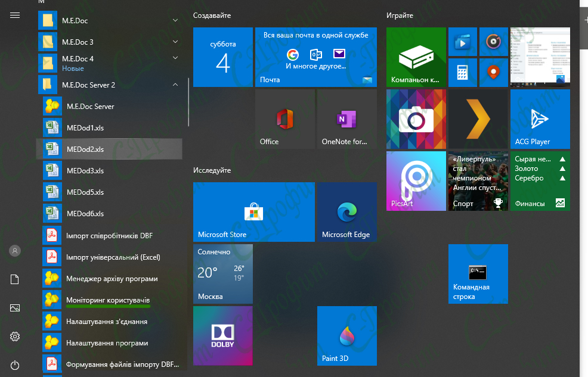Open the Paint 3D tile
This screenshot has height=377, width=588.
click(x=347, y=336)
